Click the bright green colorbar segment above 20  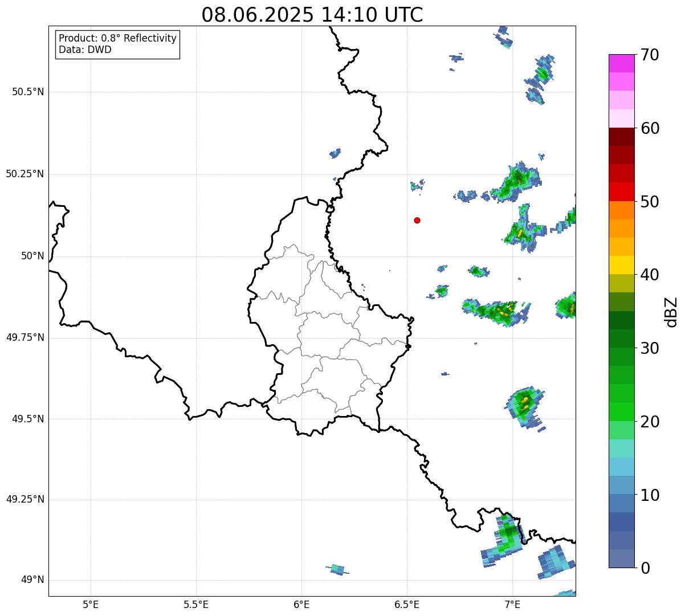click(621, 412)
